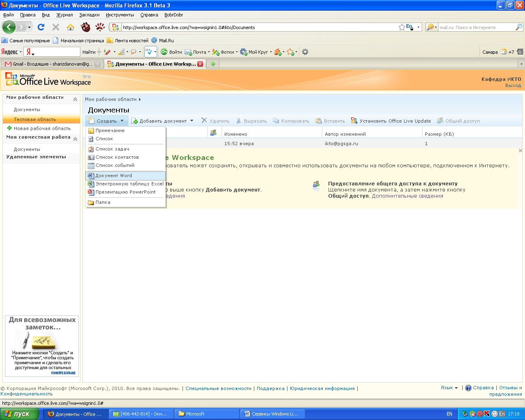Choose Презентацию PowerPoint from the menu

click(126, 192)
